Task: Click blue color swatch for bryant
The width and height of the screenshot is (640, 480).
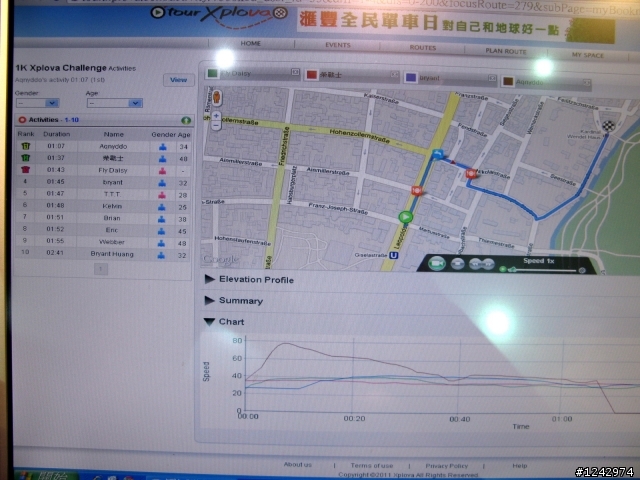Action: (410, 78)
